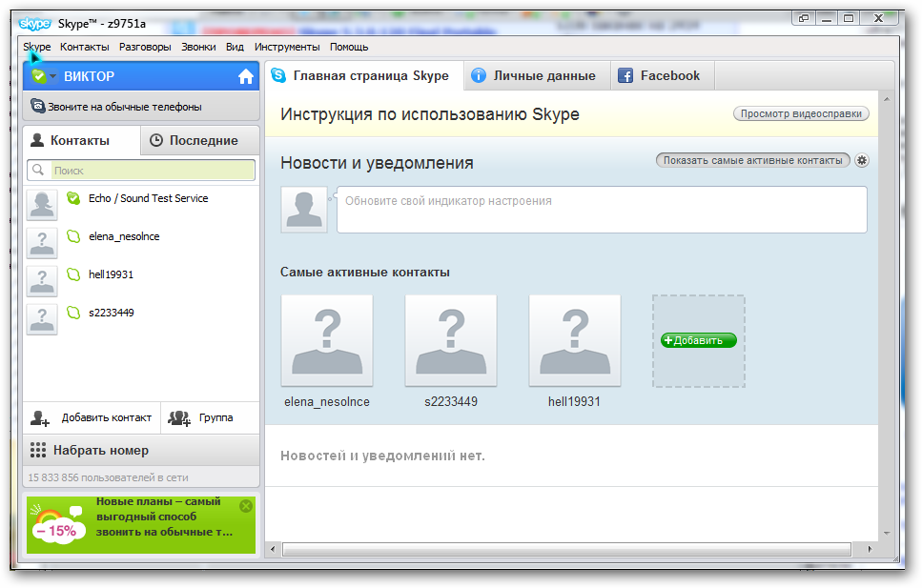Viewport: 922px width, 588px height.
Task: Click hell19931 avatar in contact list
Action: (x=42, y=282)
